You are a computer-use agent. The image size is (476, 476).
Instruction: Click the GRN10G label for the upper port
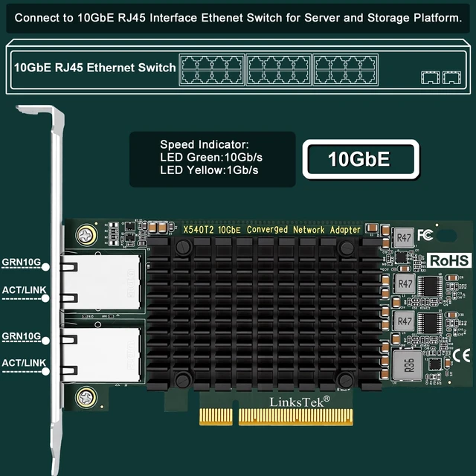[x=21, y=263]
